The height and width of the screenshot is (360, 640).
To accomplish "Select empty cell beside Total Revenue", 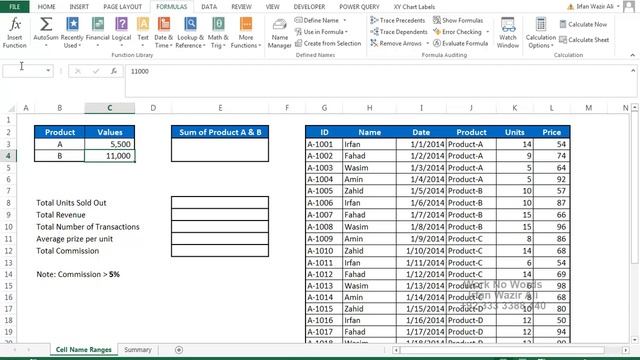I will 220,215.
